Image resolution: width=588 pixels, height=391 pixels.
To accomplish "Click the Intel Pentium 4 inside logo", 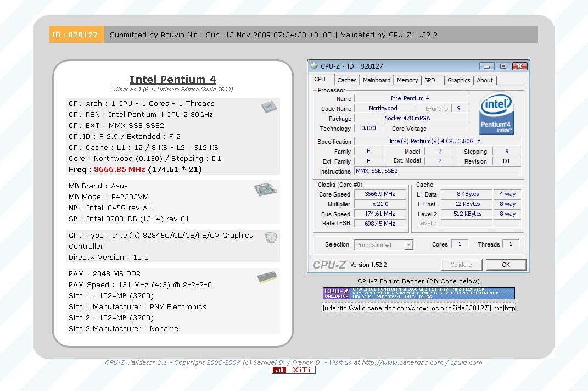I will (496, 113).
